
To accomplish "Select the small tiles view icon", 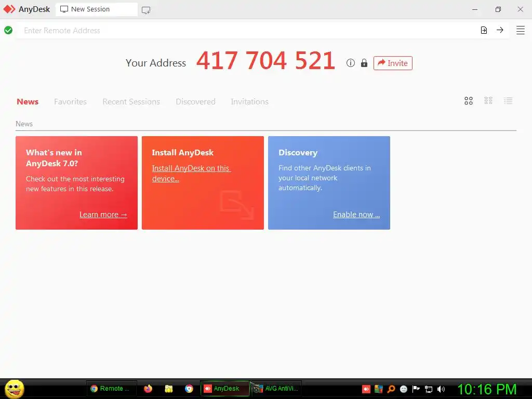I will (x=488, y=100).
